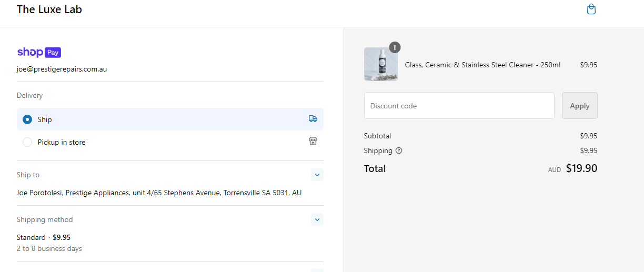Click the $19.90 total amount
The width and height of the screenshot is (644, 272).
[x=581, y=168]
